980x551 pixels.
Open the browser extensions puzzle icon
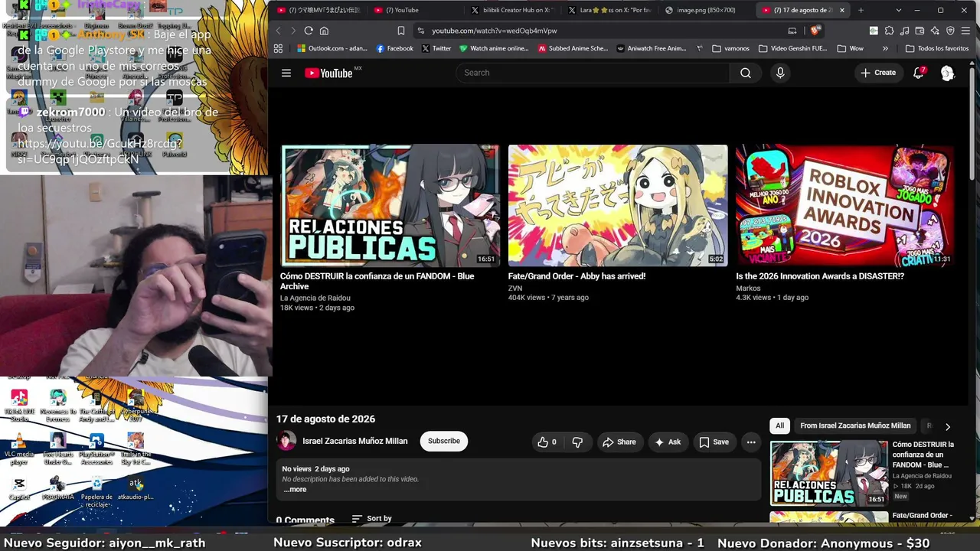(x=889, y=31)
